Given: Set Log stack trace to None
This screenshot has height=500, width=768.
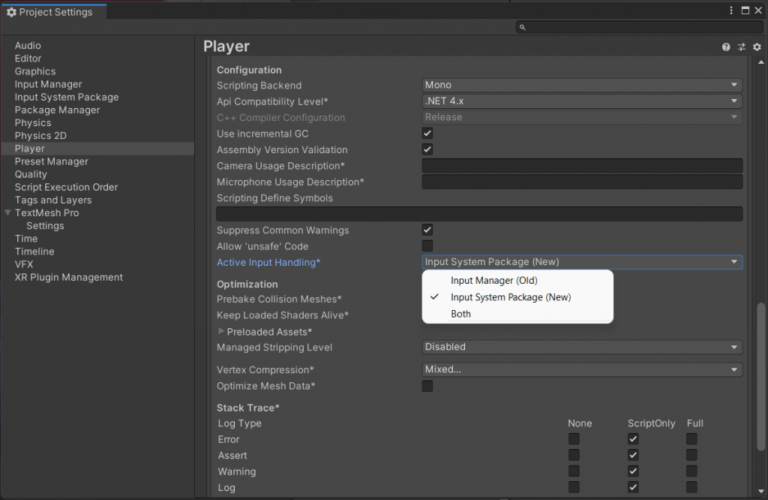Looking at the screenshot, I should [574, 487].
